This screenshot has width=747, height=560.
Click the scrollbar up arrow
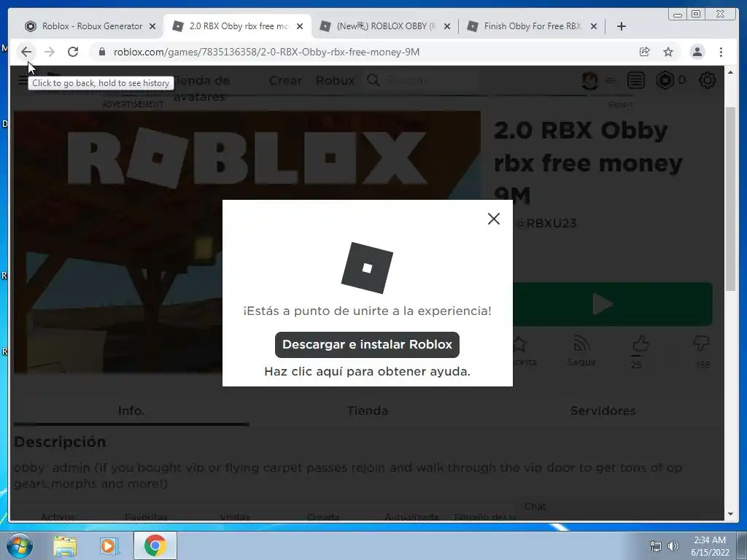(731, 72)
